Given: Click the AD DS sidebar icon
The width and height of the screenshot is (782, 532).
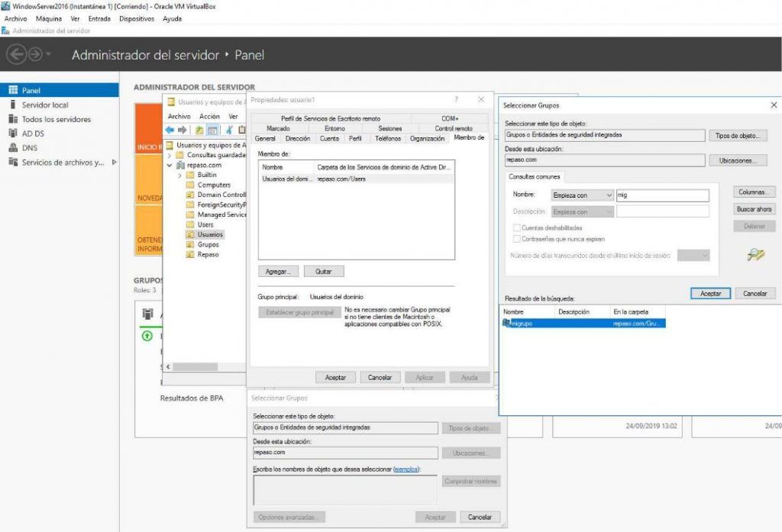Looking at the screenshot, I should coord(13,133).
